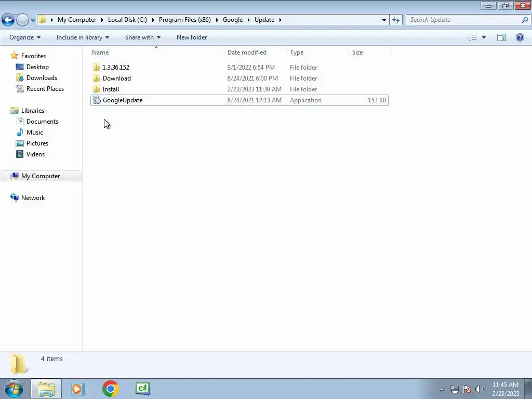Click the 153 KB size cell
This screenshot has width=532, height=399.
377,100
